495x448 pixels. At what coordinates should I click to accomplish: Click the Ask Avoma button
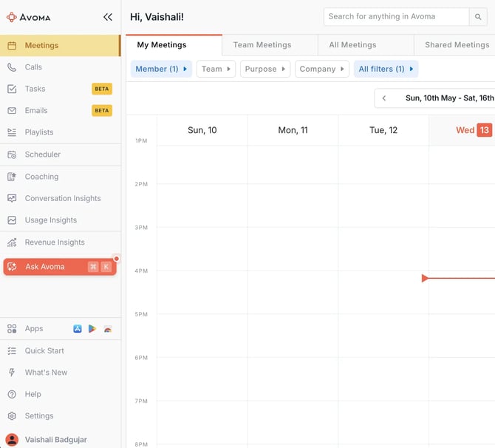click(60, 267)
